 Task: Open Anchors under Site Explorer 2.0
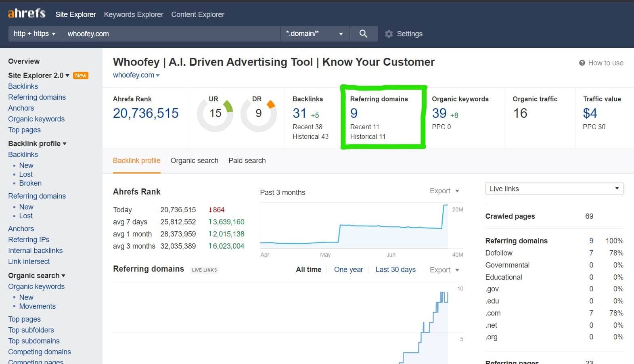[x=21, y=108]
